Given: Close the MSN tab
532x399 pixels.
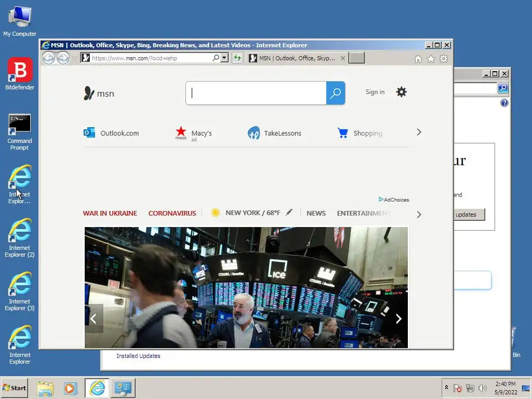Looking at the screenshot, I should [x=343, y=58].
